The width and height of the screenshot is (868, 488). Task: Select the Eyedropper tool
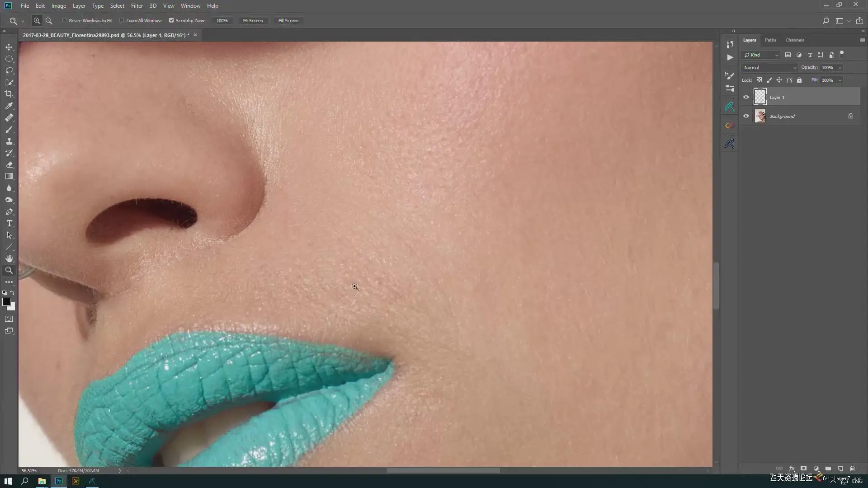9,106
